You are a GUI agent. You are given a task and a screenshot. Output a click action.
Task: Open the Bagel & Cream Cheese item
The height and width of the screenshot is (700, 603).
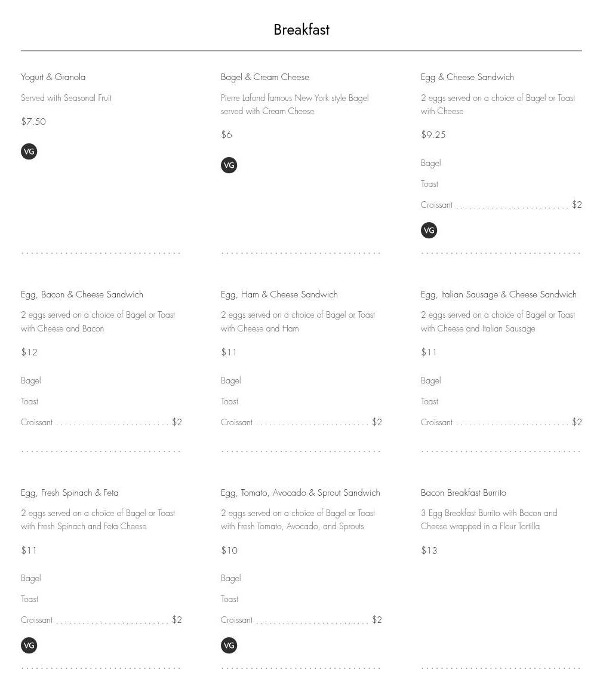pyautogui.click(x=265, y=77)
